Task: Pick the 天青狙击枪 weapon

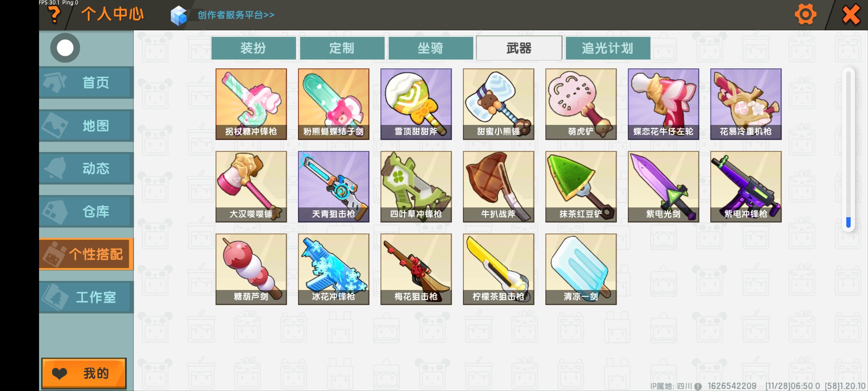Action: (x=333, y=186)
